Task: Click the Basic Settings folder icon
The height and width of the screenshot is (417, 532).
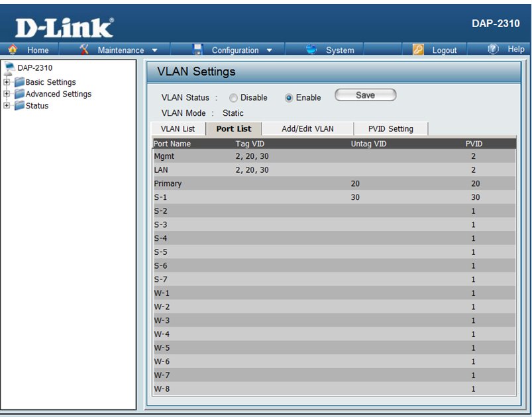Action: (19, 82)
